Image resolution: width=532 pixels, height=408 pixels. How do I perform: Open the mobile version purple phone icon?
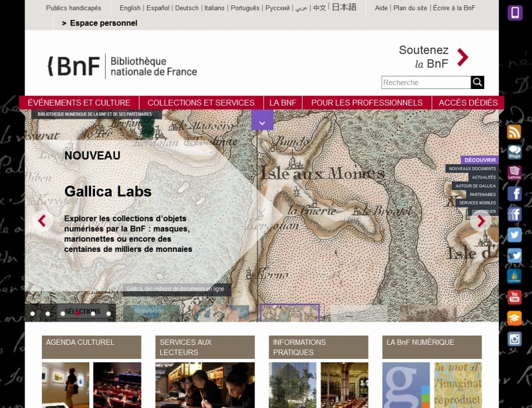click(x=515, y=13)
